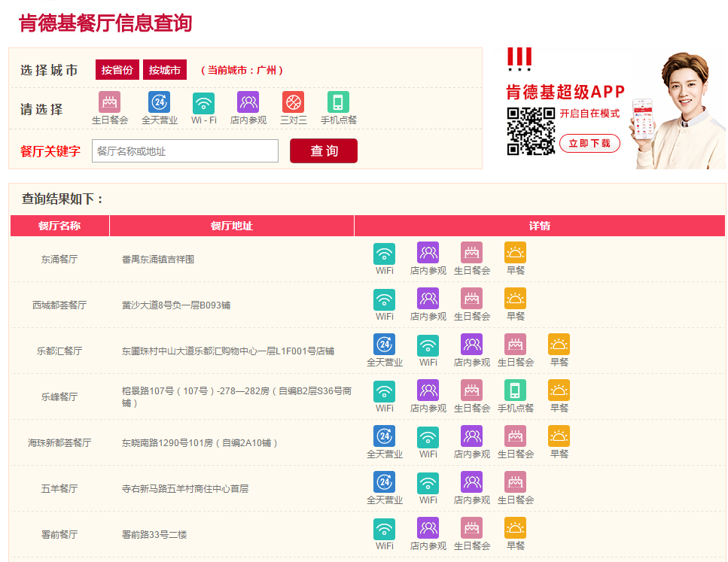Click address 番禺东涌镇吉祥围
The height and width of the screenshot is (562, 728).
click(x=158, y=260)
